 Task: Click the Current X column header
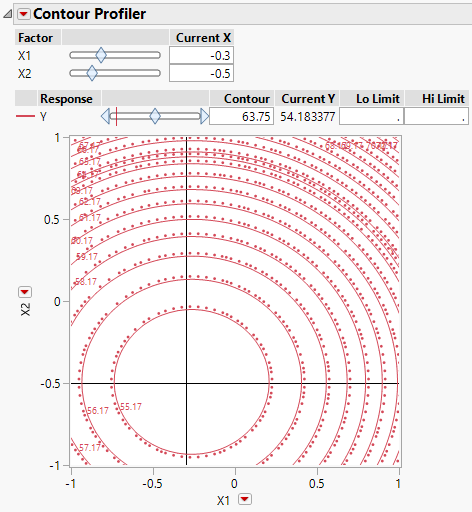tap(203, 38)
